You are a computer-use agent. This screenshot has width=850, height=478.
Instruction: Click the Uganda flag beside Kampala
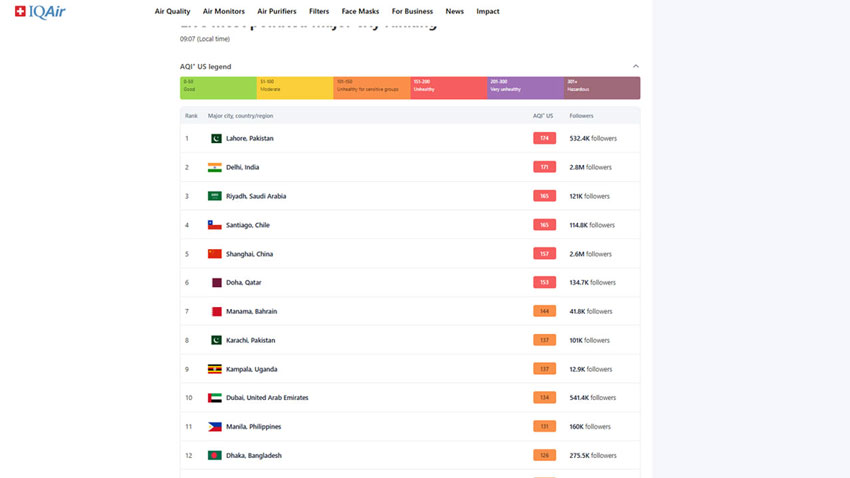coord(215,369)
